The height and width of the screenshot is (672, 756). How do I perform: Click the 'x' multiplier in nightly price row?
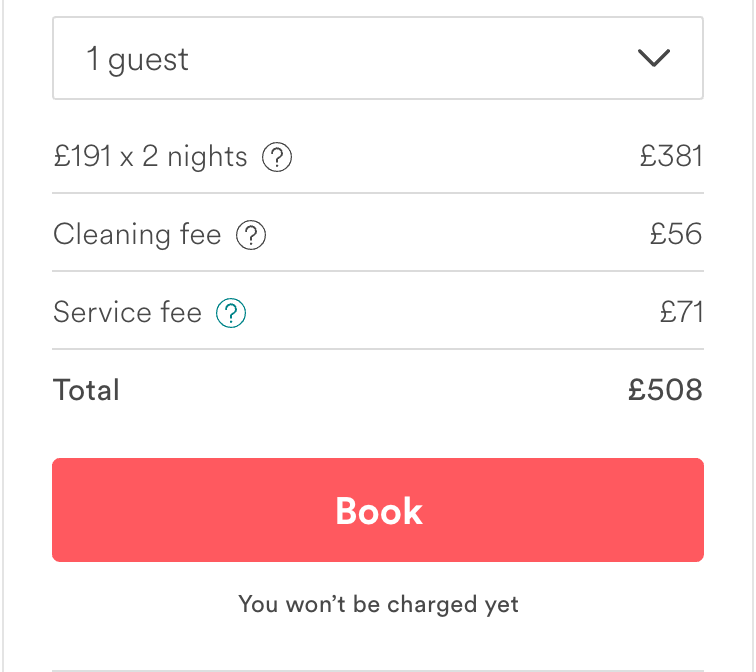pyautogui.click(x=126, y=158)
